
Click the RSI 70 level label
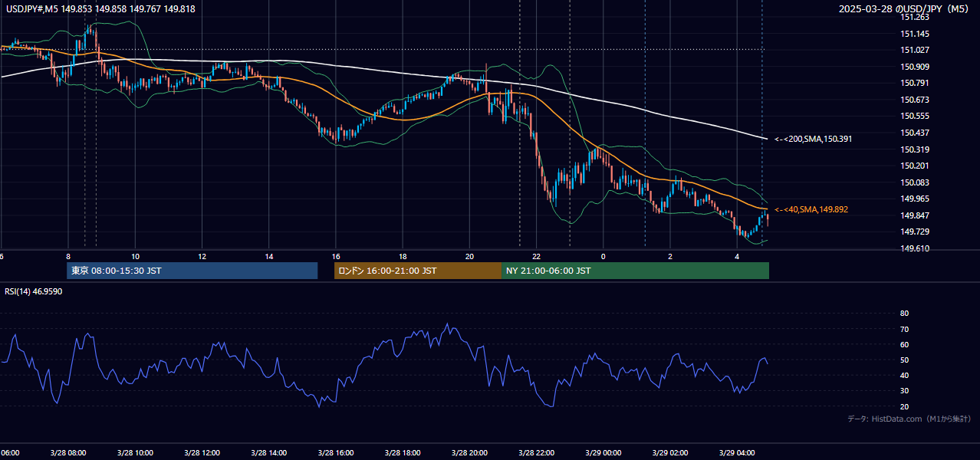tap(905, 329)
